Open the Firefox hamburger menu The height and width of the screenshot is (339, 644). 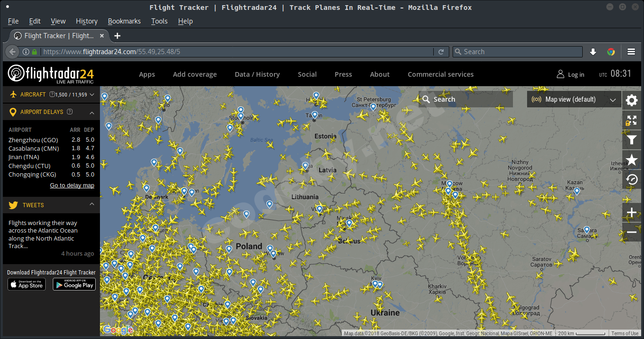(631, 52)
